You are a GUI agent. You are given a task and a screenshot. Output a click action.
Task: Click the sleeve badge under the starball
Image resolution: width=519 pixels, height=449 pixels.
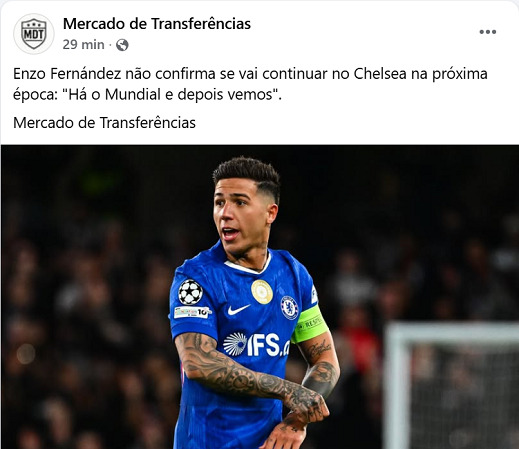coord(192,312)
